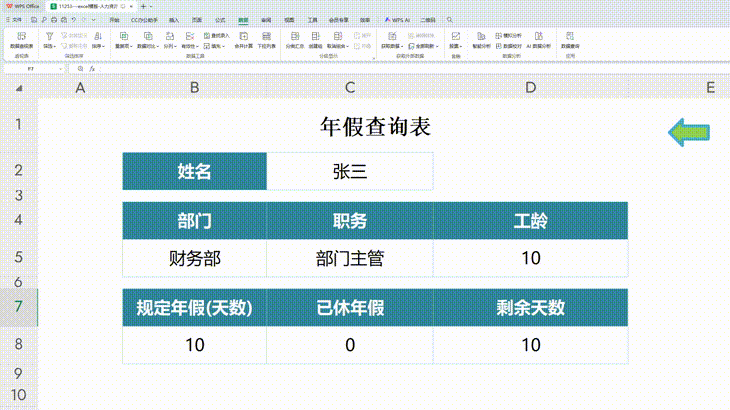This screenshot has height=410, width=730.
Task: Create a group (创建组)
Action: tap(316, 40)
